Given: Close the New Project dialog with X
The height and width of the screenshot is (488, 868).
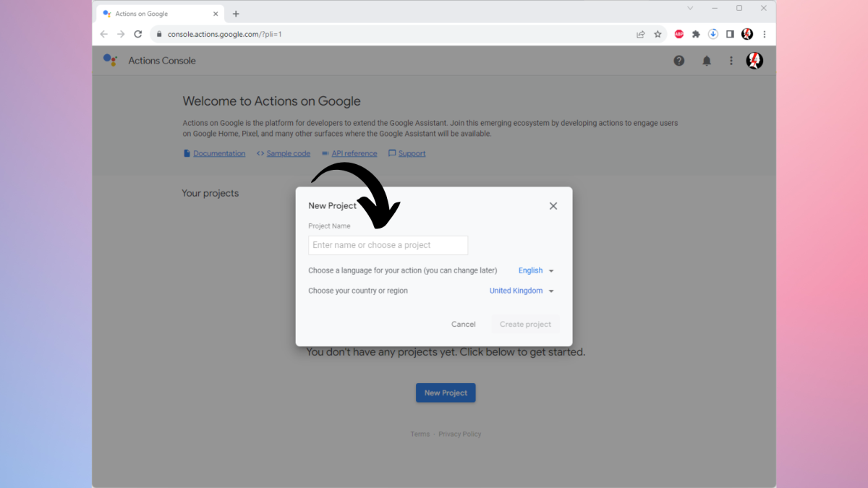Looking at the screenshot, I should click(553, 206).
